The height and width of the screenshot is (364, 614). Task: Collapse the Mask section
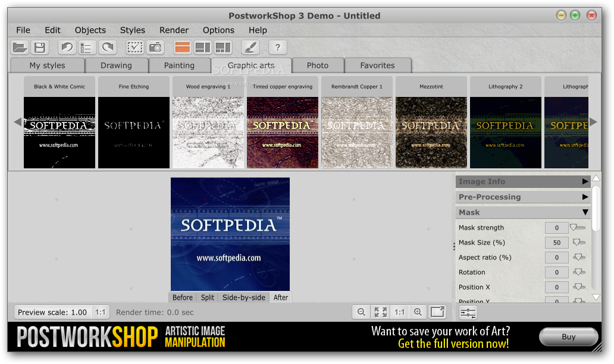(523, 212)
